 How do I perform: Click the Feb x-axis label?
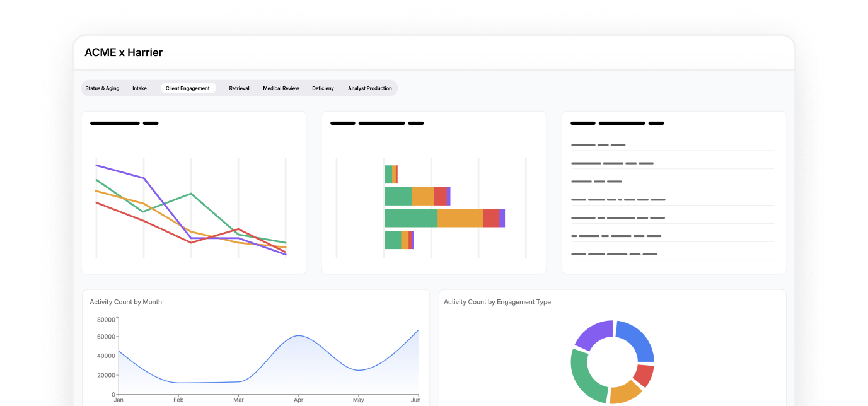(178, 400)
